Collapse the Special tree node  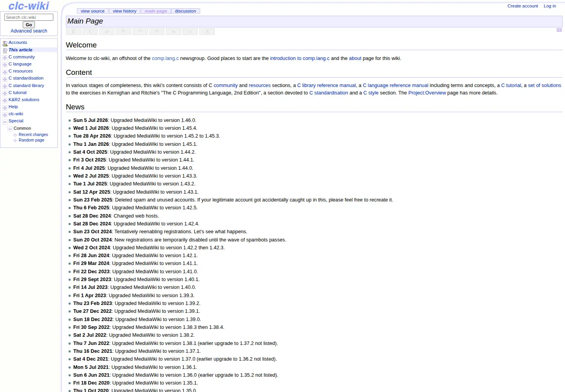[5, 122]
